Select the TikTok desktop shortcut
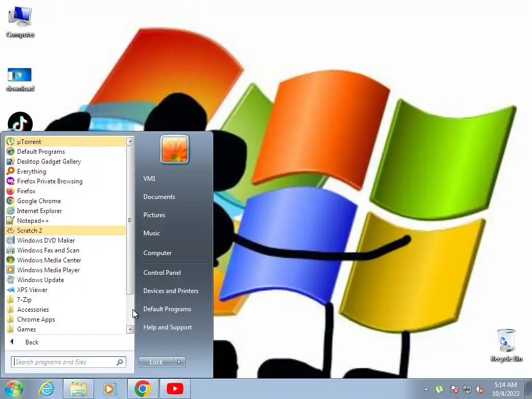Viewport: 532px width, 399px height. (20, 122)
